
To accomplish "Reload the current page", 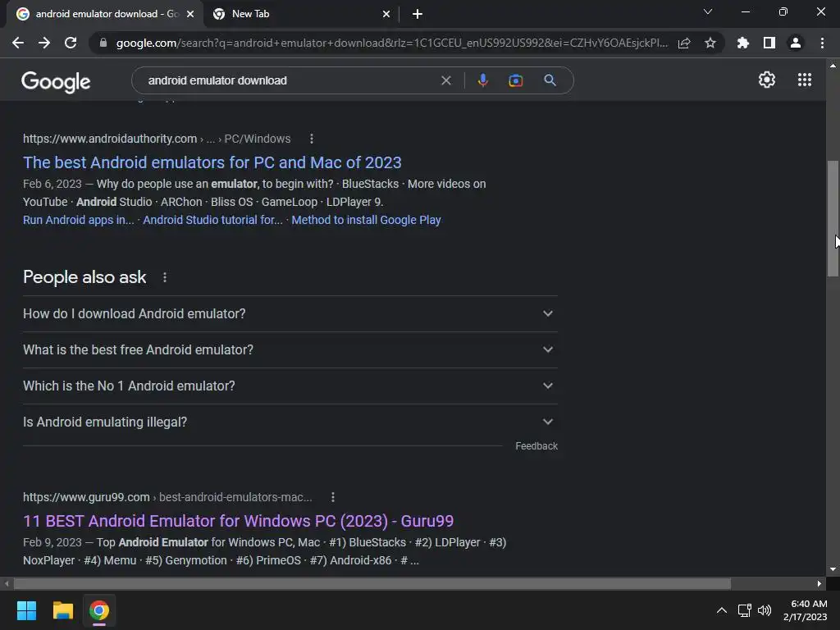I will (x=71, y=43).
